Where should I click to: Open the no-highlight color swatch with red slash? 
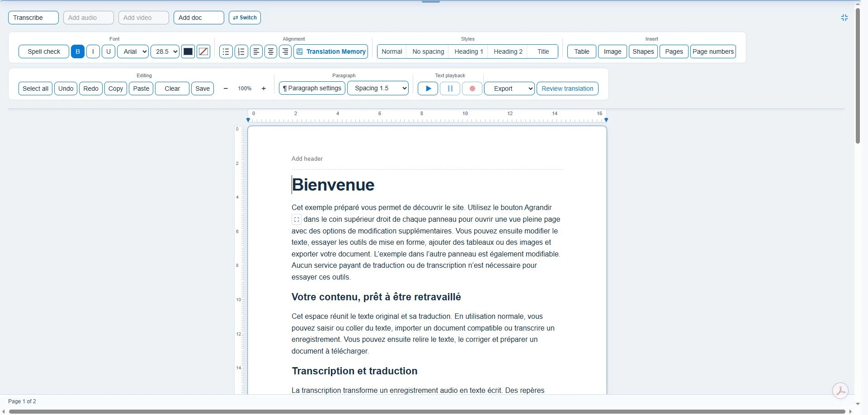(203, 51)
